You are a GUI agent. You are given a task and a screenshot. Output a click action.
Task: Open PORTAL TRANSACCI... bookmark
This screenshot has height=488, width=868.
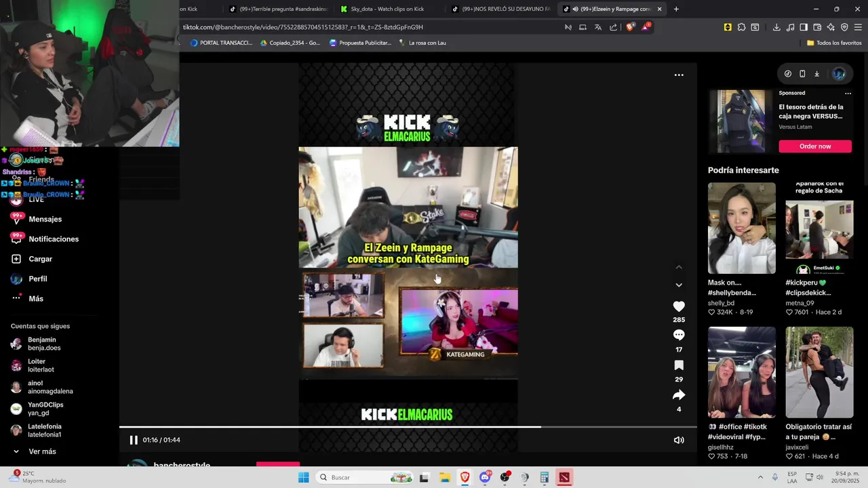(221, 43)
